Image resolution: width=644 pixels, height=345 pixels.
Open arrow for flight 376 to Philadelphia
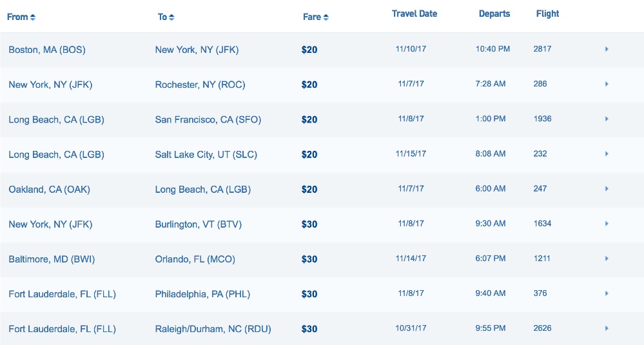(x=607, y=293)
